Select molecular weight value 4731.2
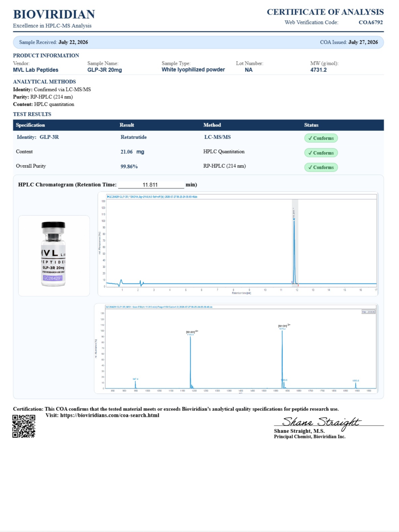Viewport: 399px width, 532px height. (x=318, y=70)
